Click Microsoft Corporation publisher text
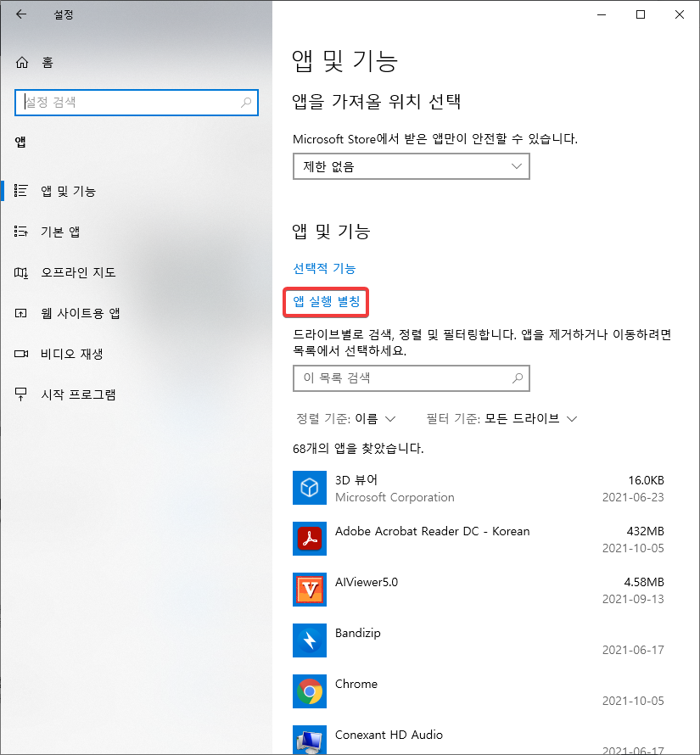This screenshot has height=755, width=700. click(395, 497)
